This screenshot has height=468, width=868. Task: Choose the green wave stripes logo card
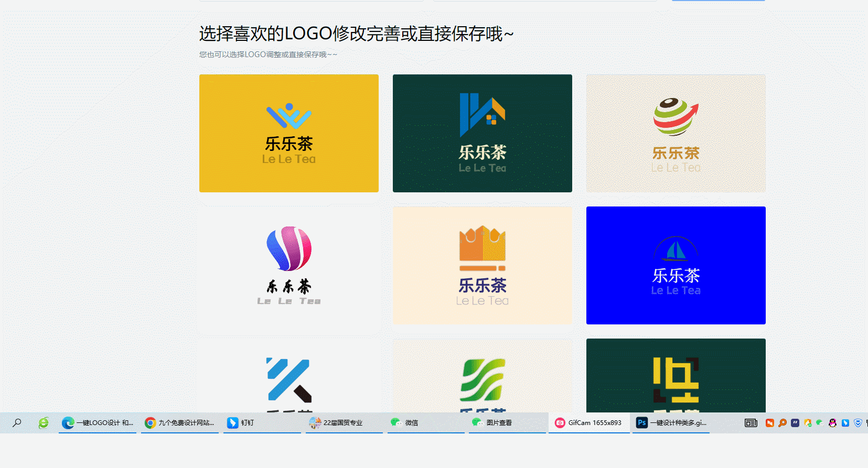click(x=483, y=375)
